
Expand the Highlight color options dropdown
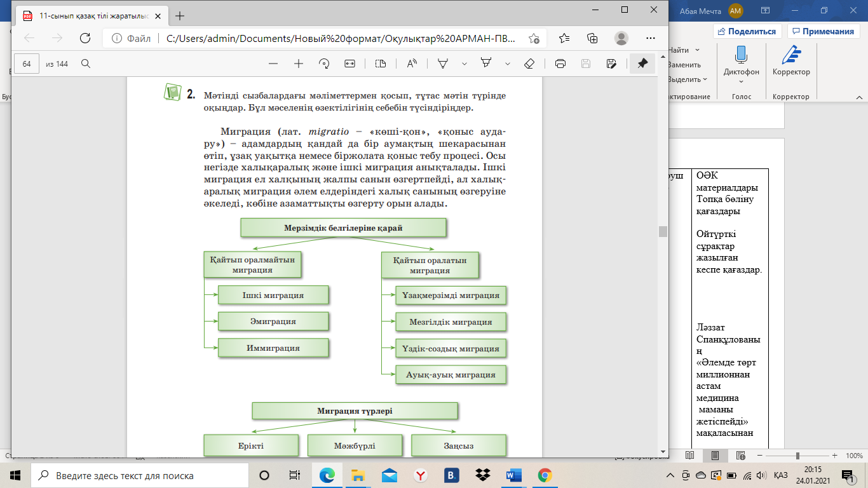(x=508, y=64)
